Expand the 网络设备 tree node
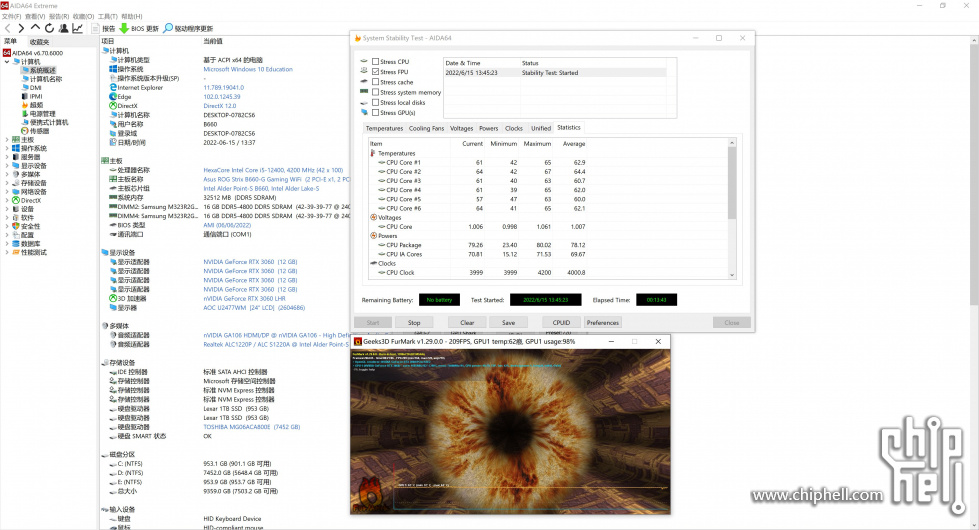 [7, 192]
